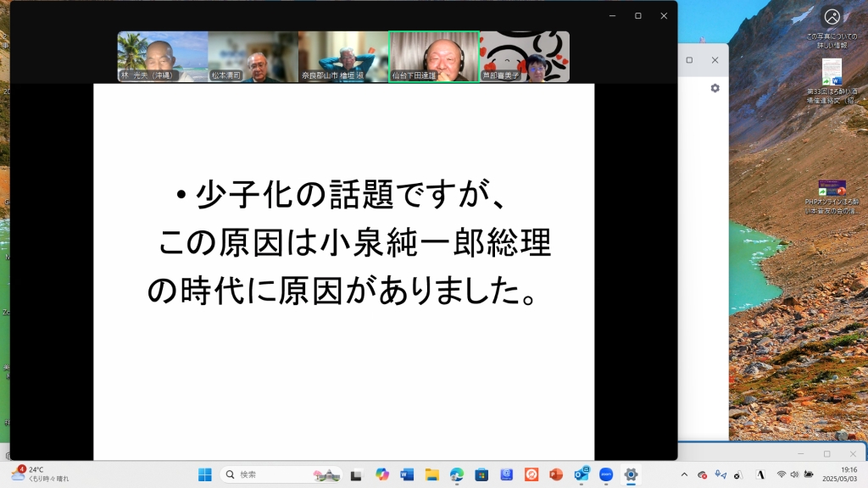Select the 仙台下田達雄 active speaker video
This screenshot has height=488, width=868.
[x=434, y=57]
